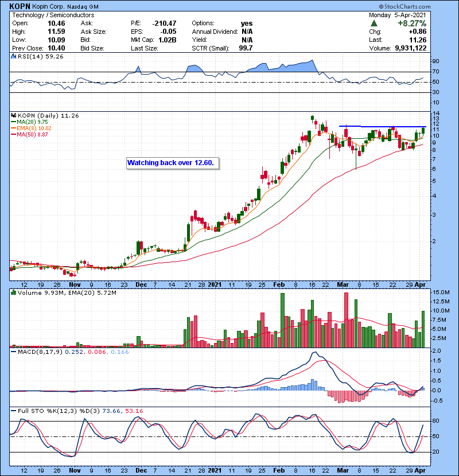The image size is (459, 476).
Task: Click the line marker before MACD(8,17,9)
Action: tap(13, 352)
